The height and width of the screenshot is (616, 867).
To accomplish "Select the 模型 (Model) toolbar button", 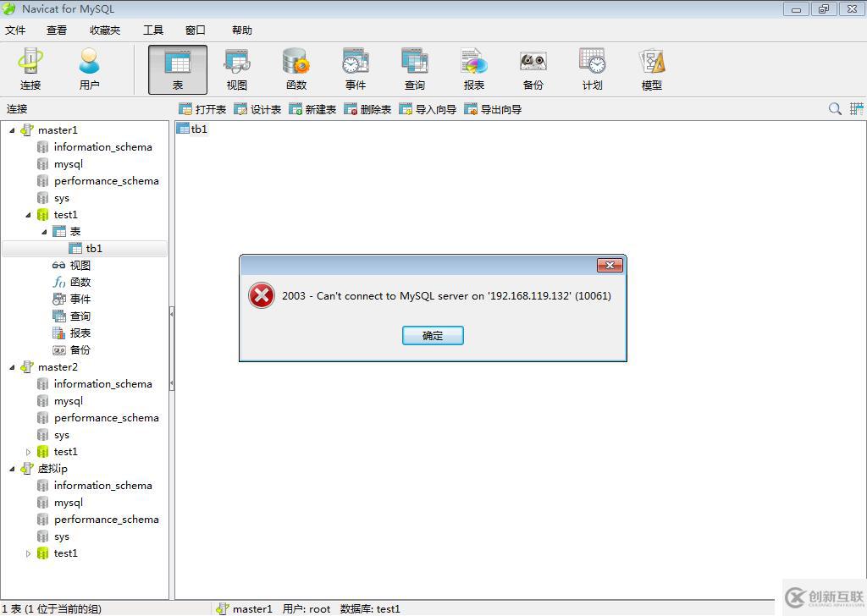I will 652,69.
